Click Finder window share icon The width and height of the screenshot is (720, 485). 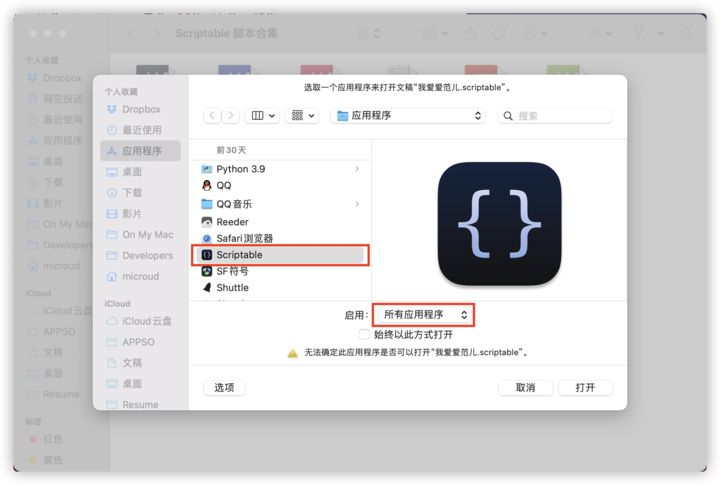coord(470,33)
